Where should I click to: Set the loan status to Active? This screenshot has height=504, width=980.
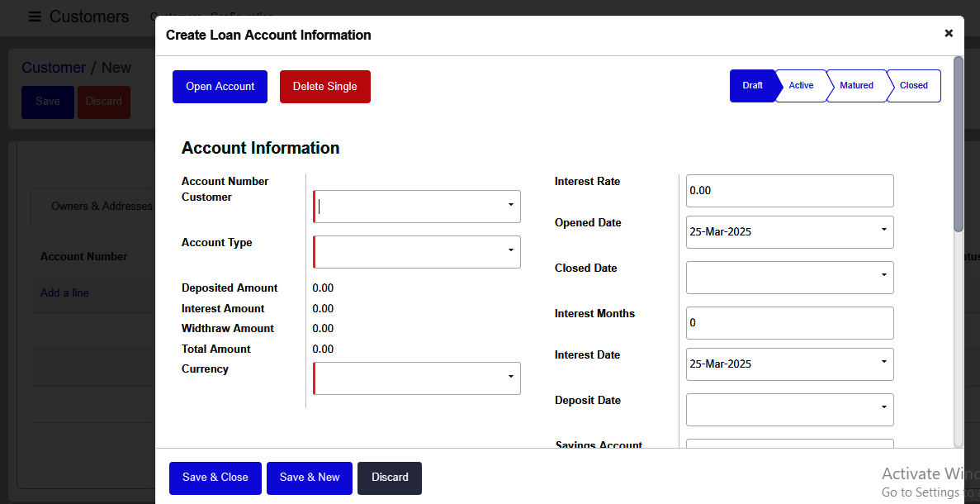pyautogui.click(x=800, y=85)
